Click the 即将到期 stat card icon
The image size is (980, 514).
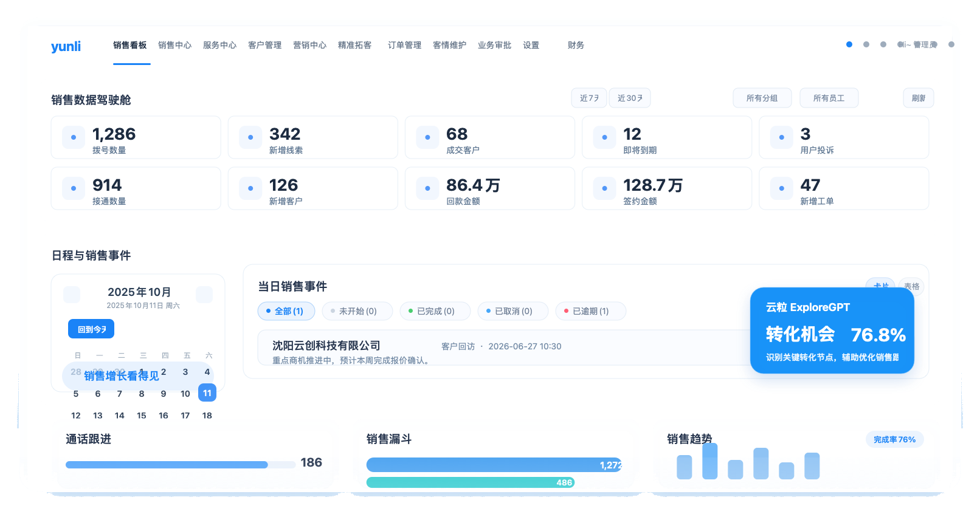coord(604,137)
